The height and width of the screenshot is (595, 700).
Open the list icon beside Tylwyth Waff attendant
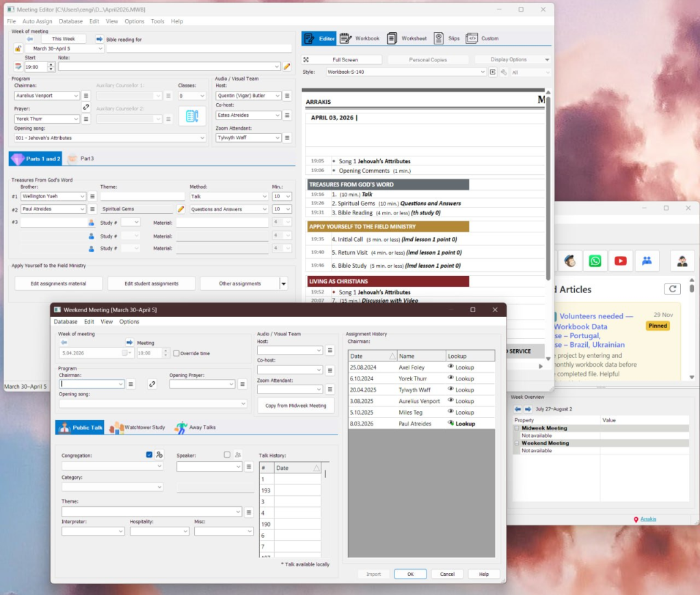[x=287, y=138]
